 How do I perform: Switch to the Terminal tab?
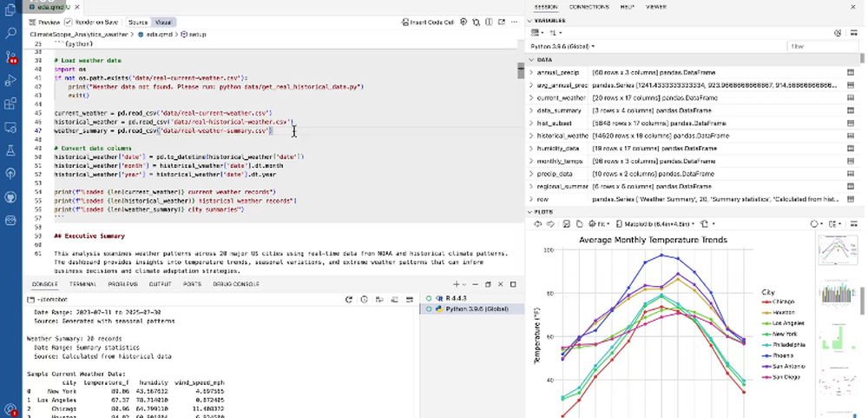pyautogui.click(x=82, y=284)
